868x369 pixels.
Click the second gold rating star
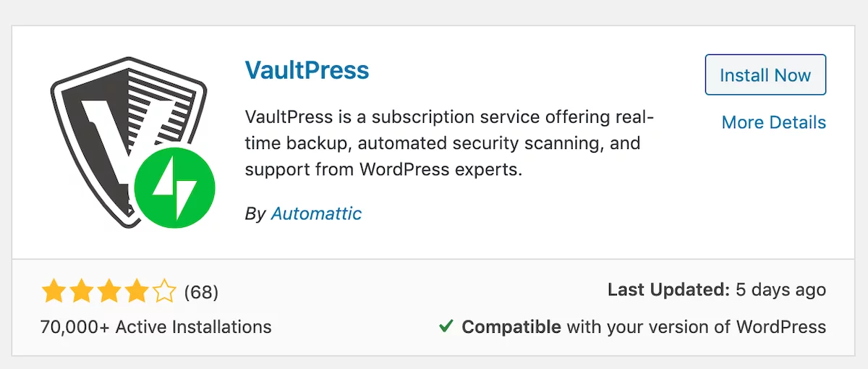pyautogui.click(x=81, y=292)
